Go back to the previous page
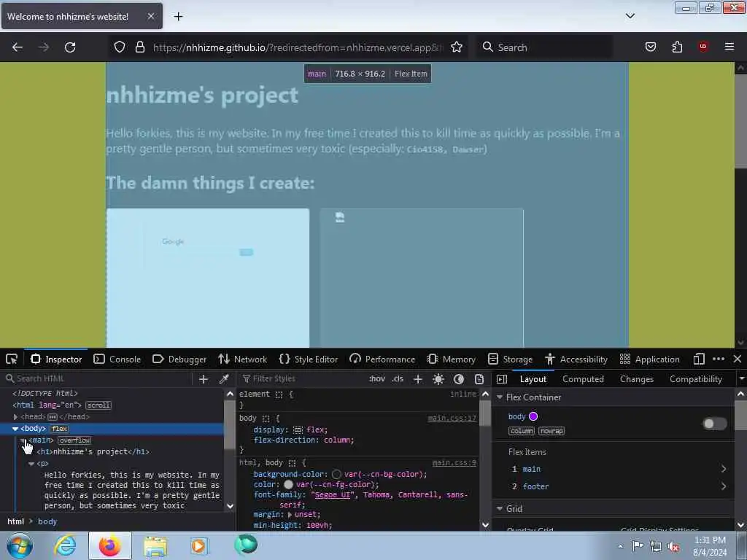Viewport: 747px width, 560px height. tap(18, 47)
